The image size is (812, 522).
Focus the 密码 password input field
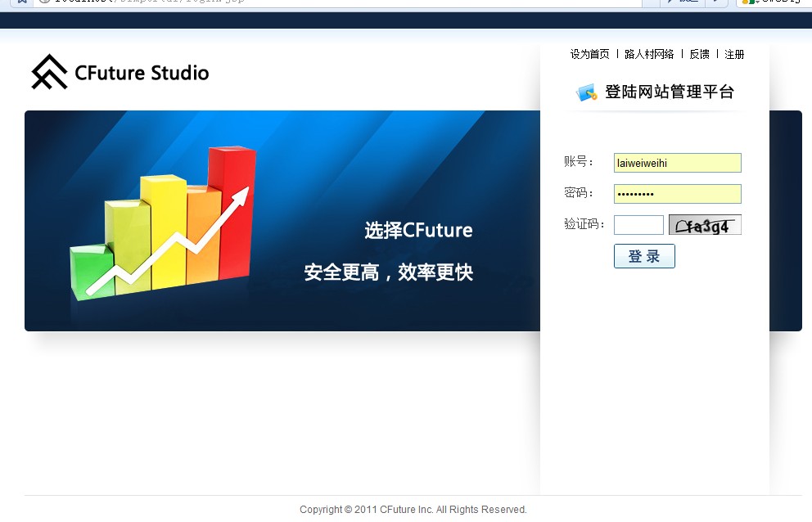pyautogui.click(x=678, y=194)
